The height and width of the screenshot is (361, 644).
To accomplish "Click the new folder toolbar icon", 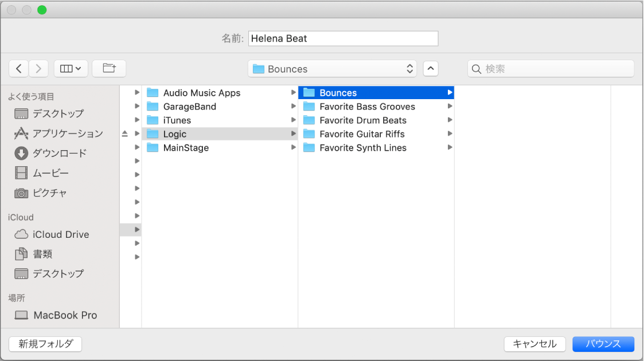I will pyautogui.click(x=109, y=69).
